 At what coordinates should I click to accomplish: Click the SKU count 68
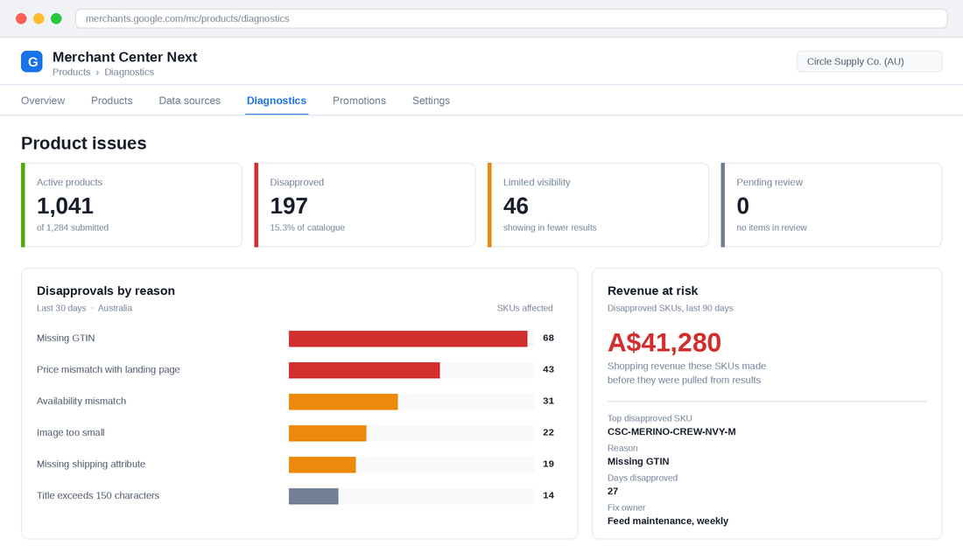click(548, 338)
